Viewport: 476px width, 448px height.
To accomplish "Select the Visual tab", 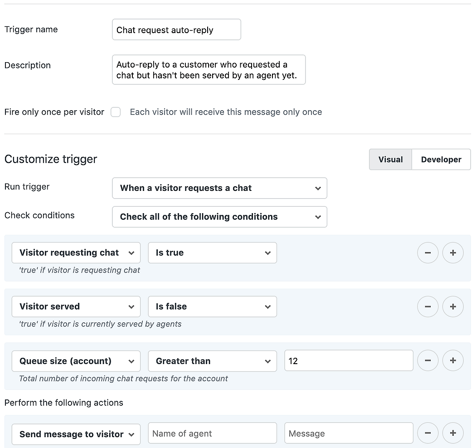I will [x=390, y=159].
